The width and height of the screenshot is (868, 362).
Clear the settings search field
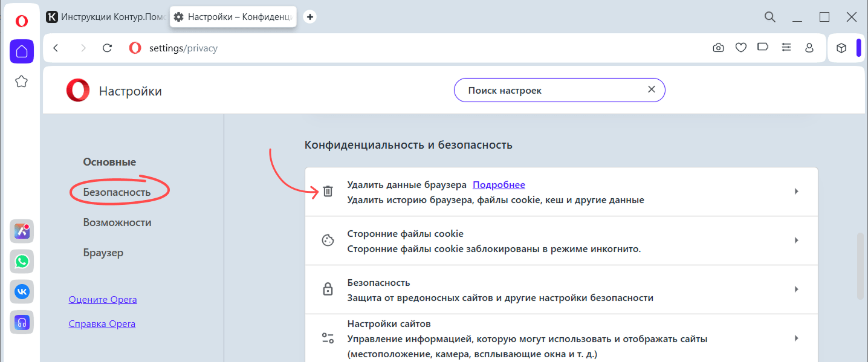[652, 89]
